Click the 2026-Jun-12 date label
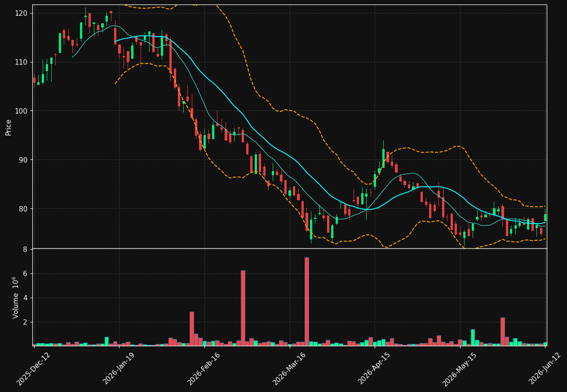Viewport: 567px width, 392px height. click(x=545, y=369)
